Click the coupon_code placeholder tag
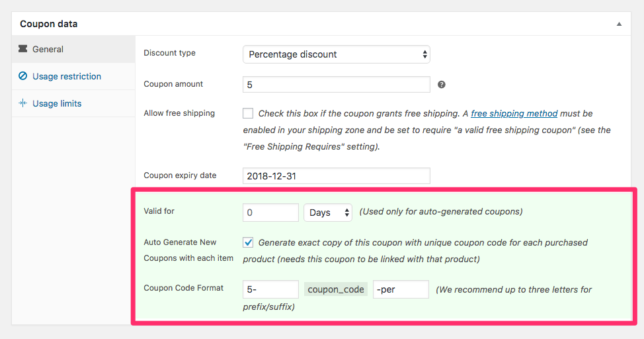 [336, 289]
